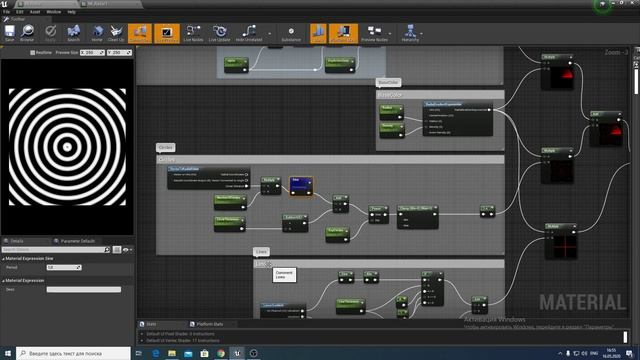Toggle the Connectors toolbar button
This screenshot has height=360, width=640.
140,33
